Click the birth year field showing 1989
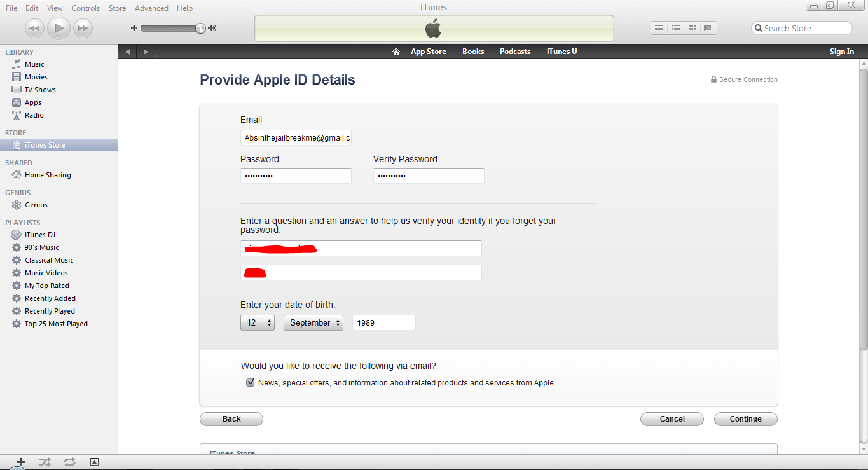Image resolution: width=868 pixels, height=470 pixels. pos(384,322)
